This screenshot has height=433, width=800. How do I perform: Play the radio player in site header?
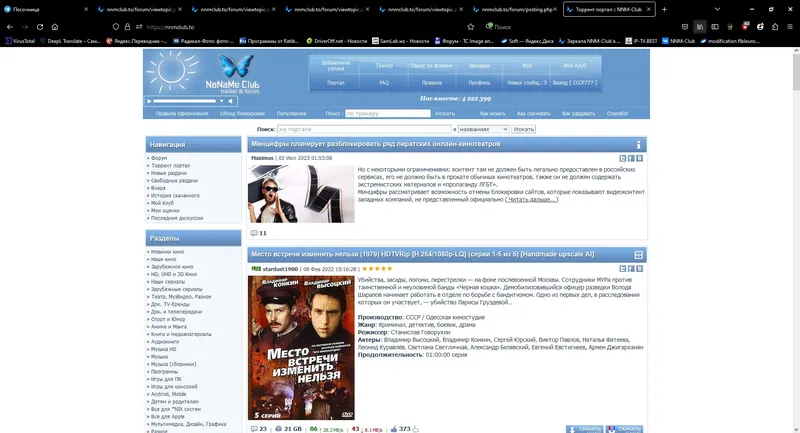coord(149,101)
